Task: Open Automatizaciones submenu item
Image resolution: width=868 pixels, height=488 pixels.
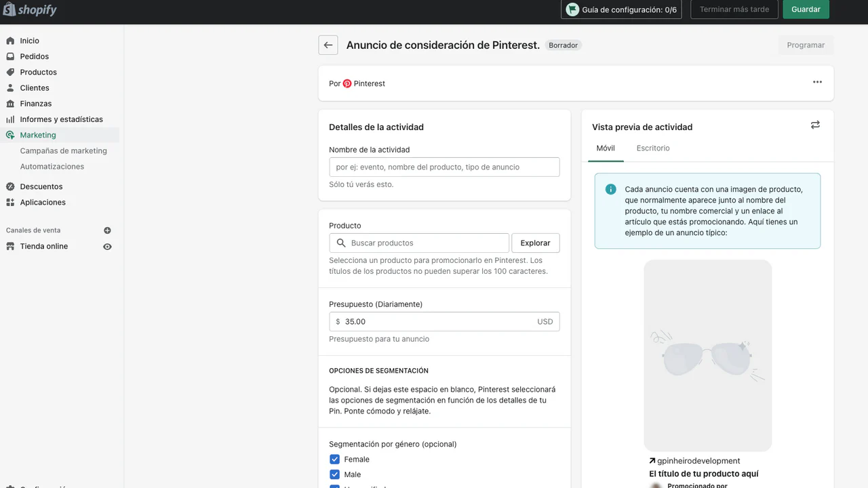Action: 52,166
